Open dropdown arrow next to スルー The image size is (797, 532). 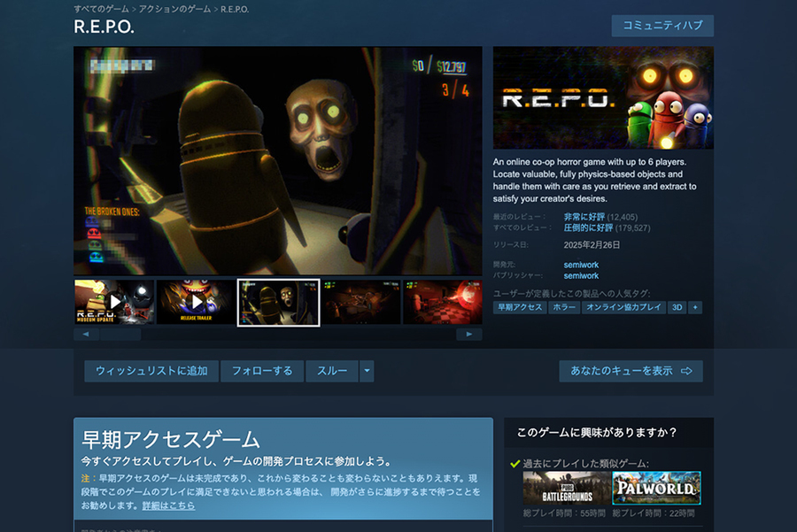point(367,371)
